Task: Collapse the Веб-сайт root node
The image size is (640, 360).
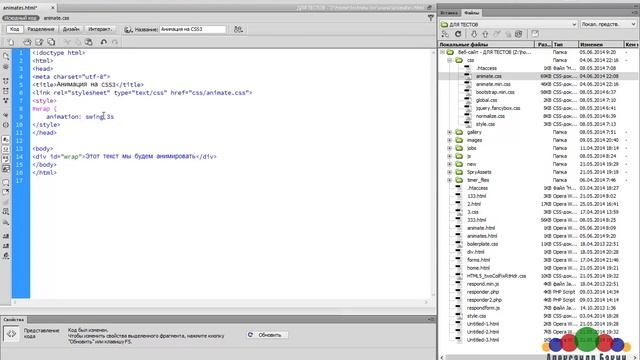Action: click(442, 52)
